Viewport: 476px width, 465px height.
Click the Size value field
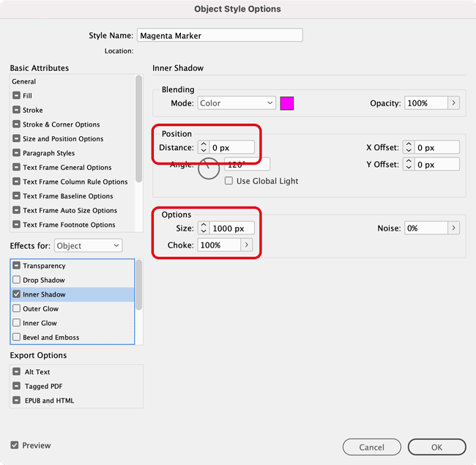(x=232, y=228)
